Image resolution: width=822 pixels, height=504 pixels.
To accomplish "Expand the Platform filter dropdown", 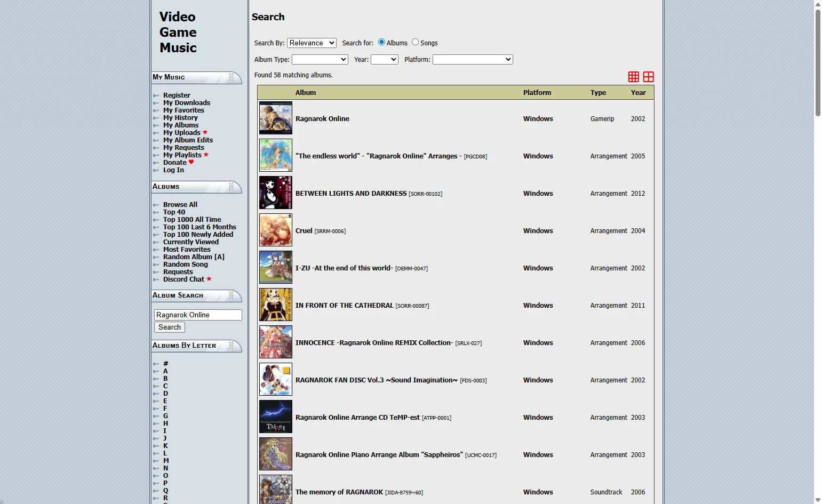I will (x=472, y=59).
